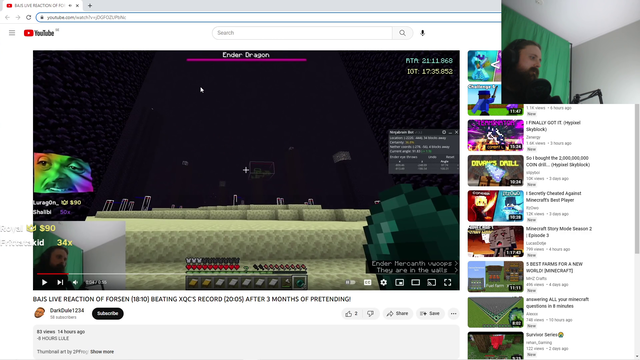Play the video with the play button
This screenshot has width=640, height=360.
(44, 282)
